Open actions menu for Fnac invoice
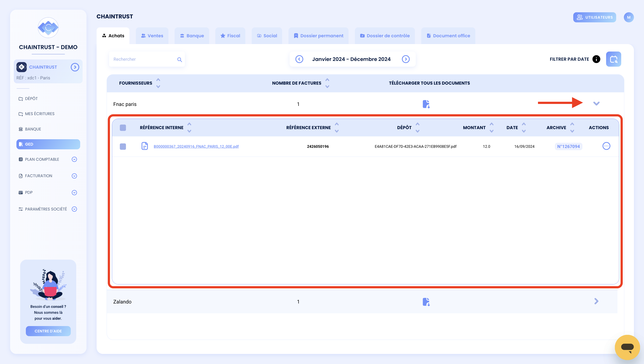Screen dimensions: 644x364 coord(606,146)
